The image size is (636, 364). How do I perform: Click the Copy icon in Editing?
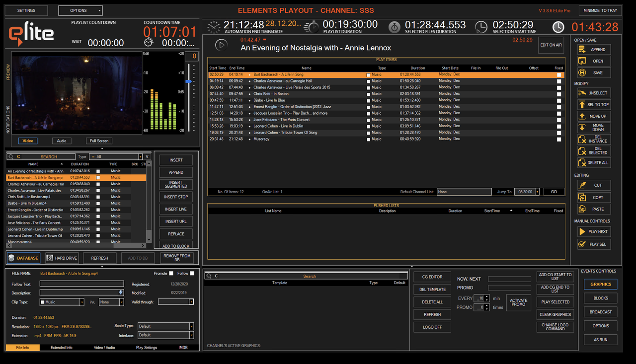point(582,197)
